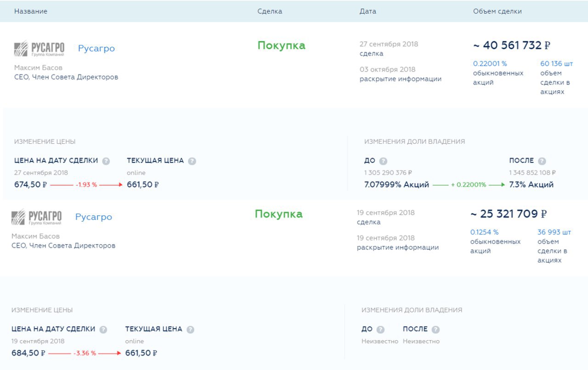Click help icon next to "До" showing Неизвестно
Image resolution: width=588 pixels, height=370 pixels.
(380, 330)
